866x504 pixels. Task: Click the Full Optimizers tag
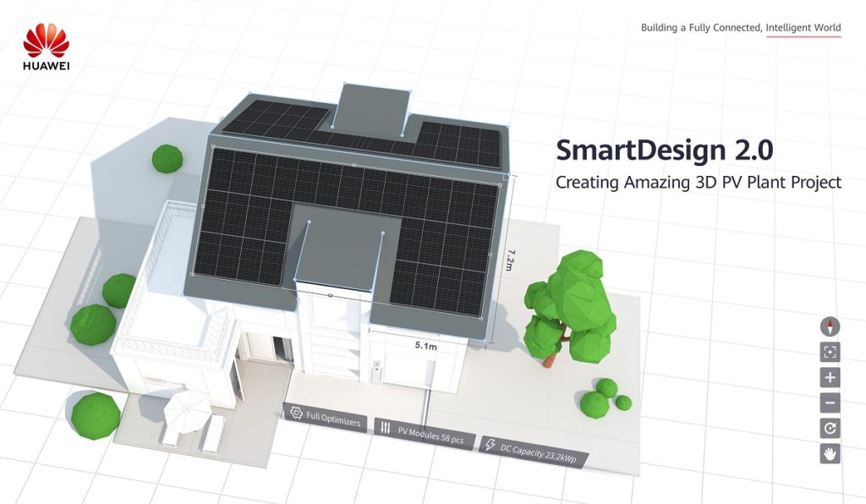coord(326,417)
